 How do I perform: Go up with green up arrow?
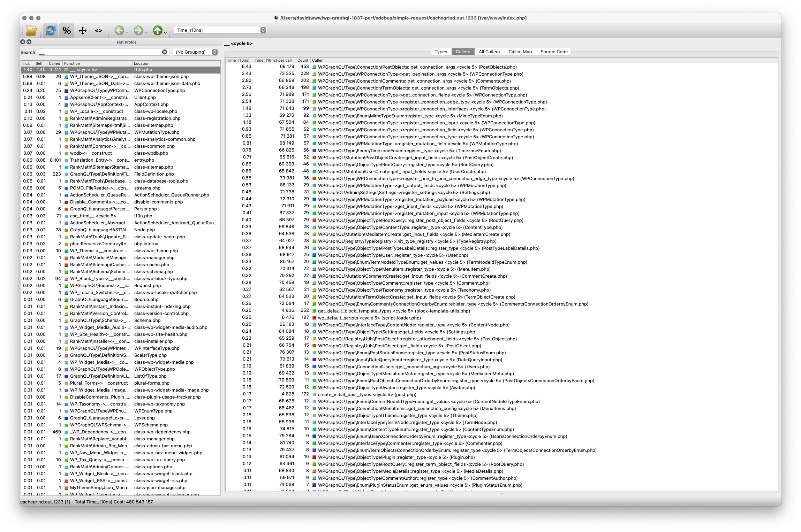[157, 31]
